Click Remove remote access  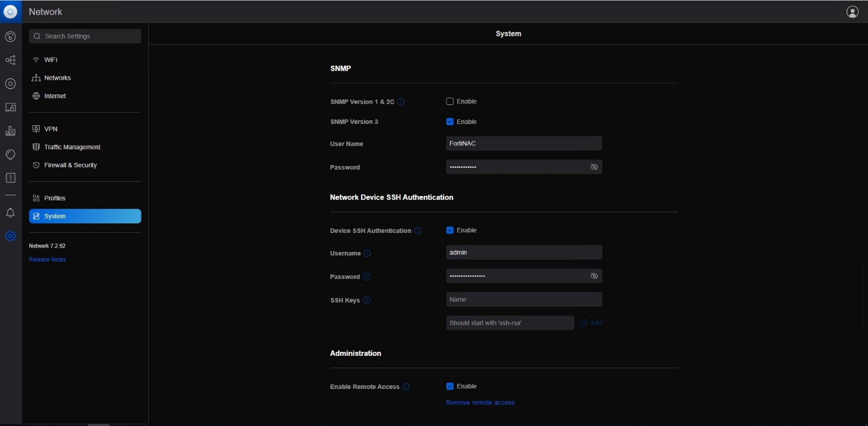pyautogui.click(x=480, y=402)
